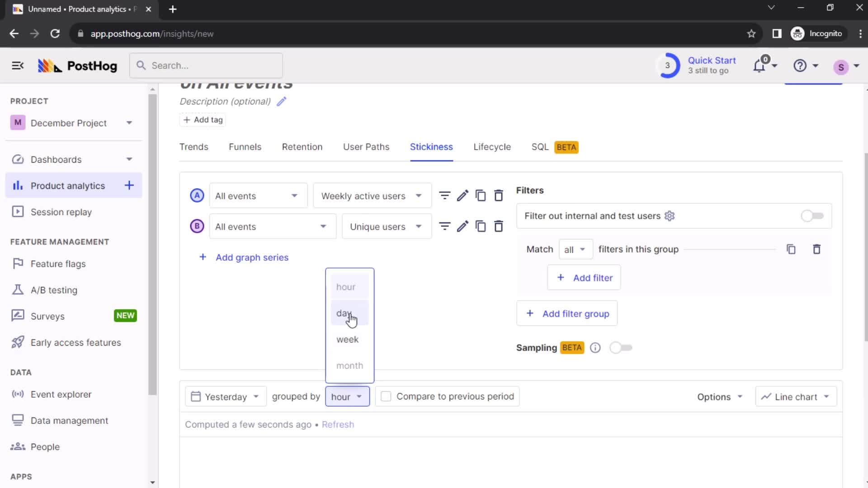The width and height of the screenshot is (868, 488).
Task: Select week from the grouping dropdown
Action: point(347,338)
